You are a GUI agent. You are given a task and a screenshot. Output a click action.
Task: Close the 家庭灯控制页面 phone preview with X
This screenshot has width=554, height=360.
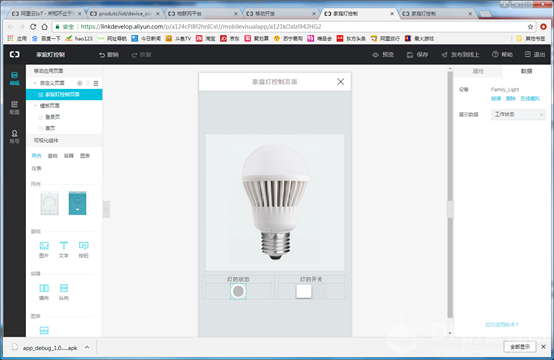click(x=341, y=82)
